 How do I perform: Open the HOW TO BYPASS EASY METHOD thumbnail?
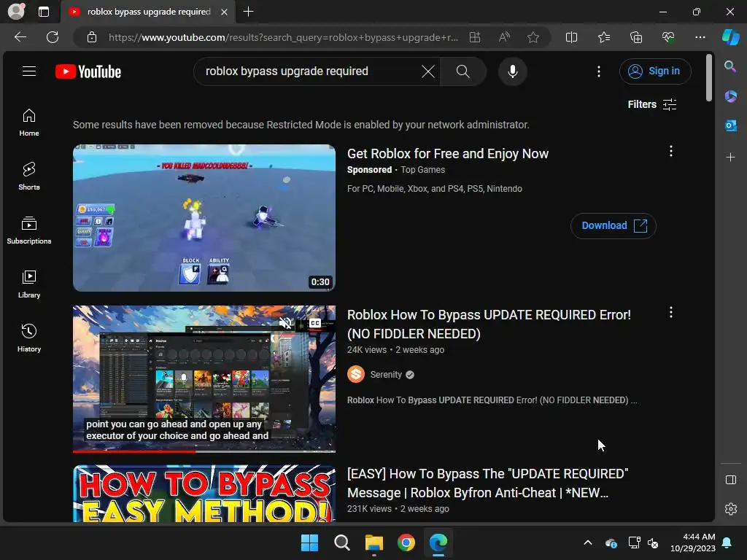pos(204,494)
